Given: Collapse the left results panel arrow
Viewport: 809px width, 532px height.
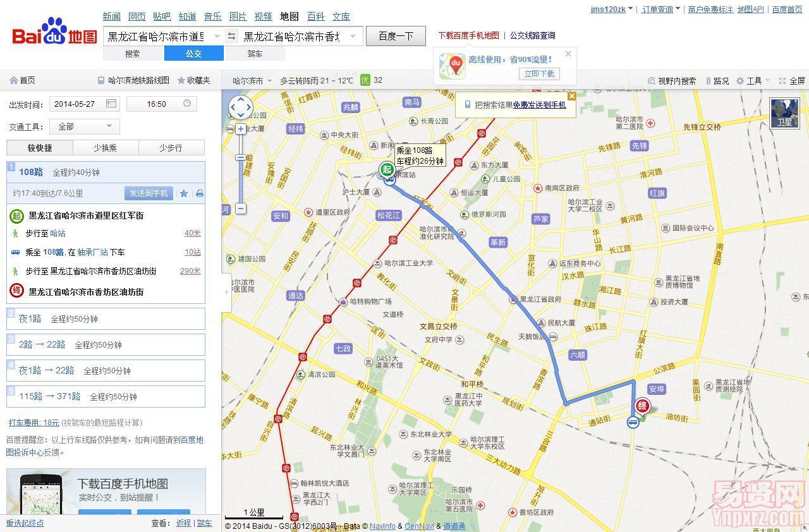Looking at the screenshot, I should pos(226,292).
